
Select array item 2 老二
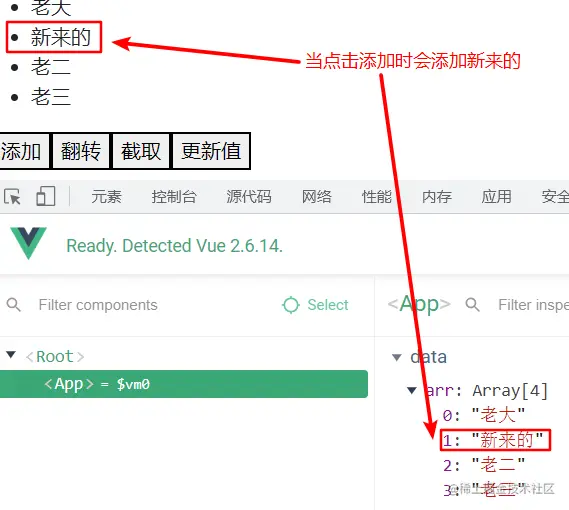pos(484,465)
